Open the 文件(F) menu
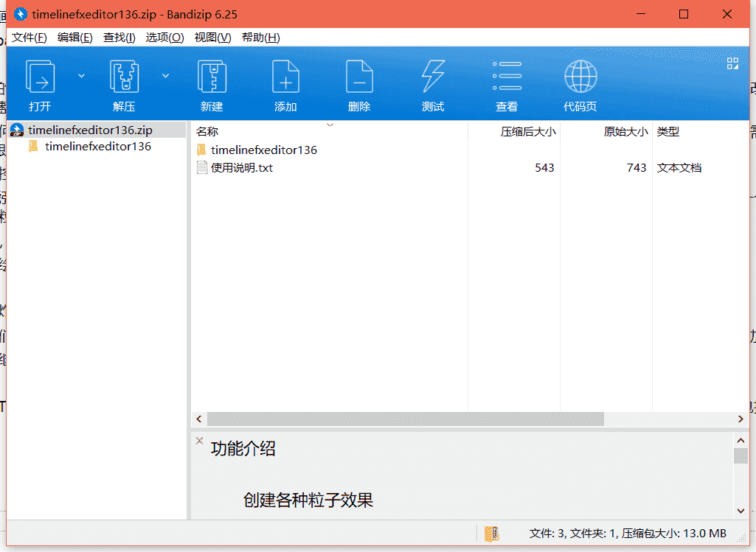 click(29, 38)
